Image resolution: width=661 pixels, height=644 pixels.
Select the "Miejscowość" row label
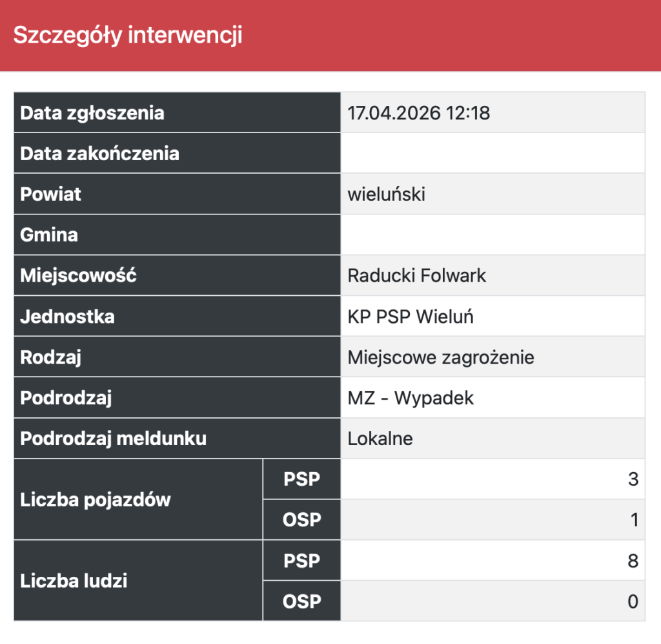coord(79,275)
